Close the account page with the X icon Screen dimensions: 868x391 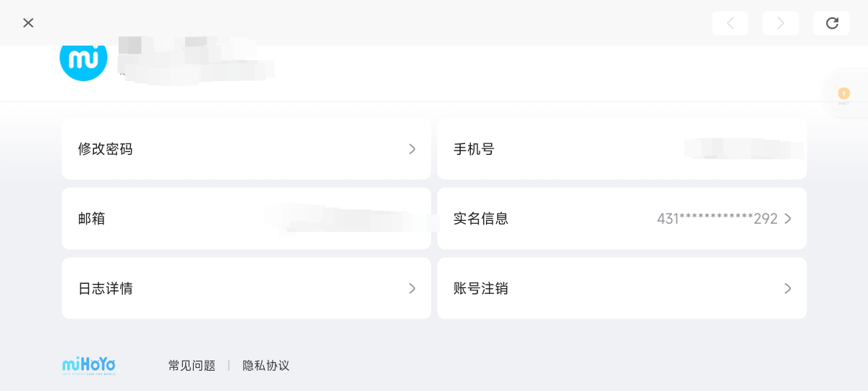(28, 23)
